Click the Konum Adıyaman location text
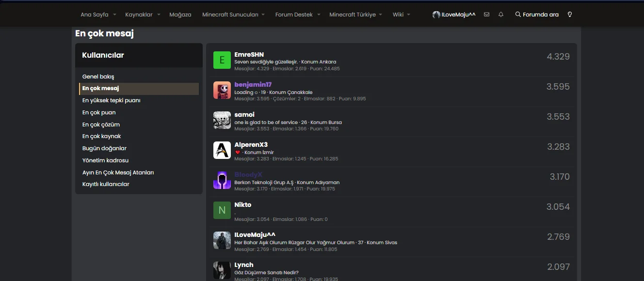The height and width of the screenshot is (281, 644). (x=318, y=182)
